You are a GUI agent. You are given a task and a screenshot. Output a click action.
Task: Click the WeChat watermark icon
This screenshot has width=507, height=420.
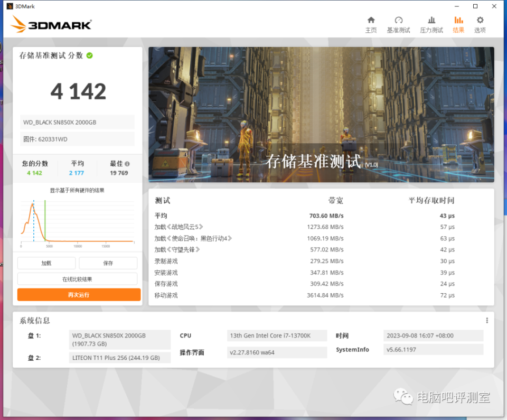(403, 397)
